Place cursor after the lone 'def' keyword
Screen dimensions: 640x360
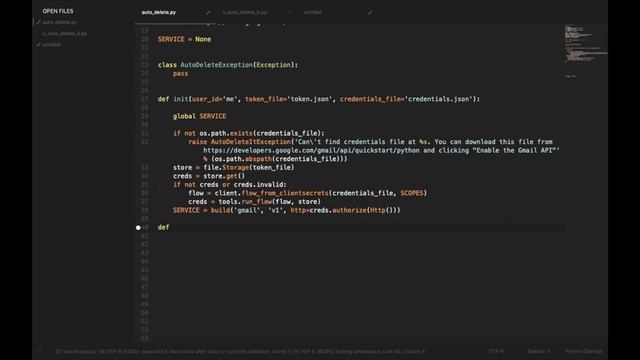170,227
